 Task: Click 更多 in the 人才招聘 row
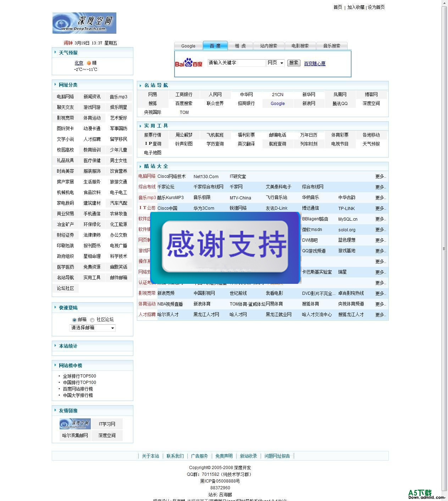click(381, 315)
